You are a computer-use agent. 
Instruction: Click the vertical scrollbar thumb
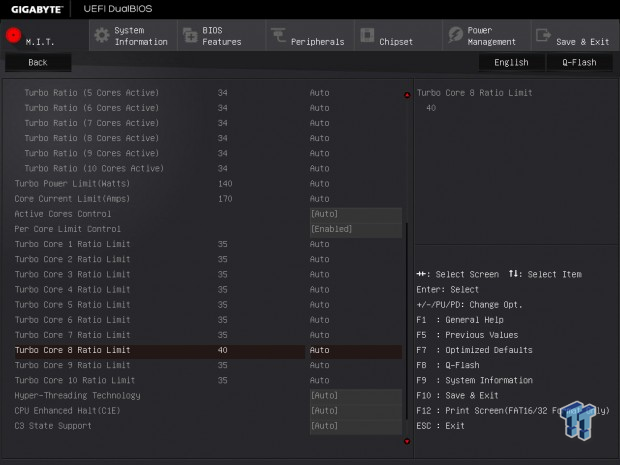click(x=407, y=320)
